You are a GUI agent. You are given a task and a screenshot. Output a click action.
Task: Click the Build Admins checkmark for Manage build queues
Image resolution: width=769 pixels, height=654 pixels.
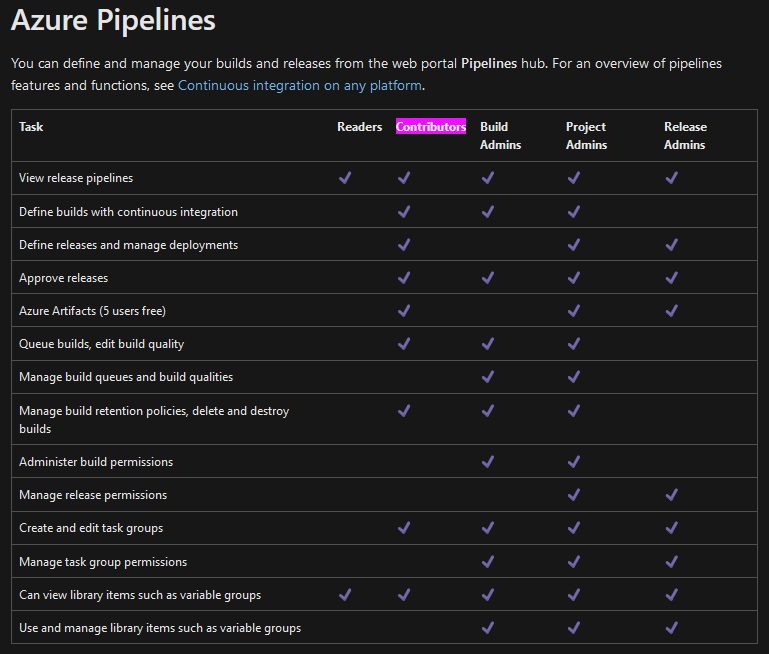point(488,377)
